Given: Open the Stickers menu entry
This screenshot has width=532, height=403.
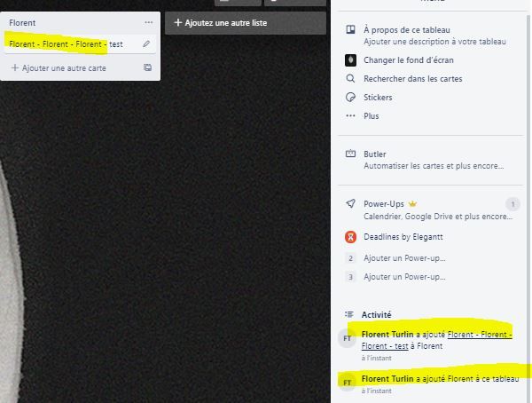Looking at the screenshot, I should click(x=378, y=98).
